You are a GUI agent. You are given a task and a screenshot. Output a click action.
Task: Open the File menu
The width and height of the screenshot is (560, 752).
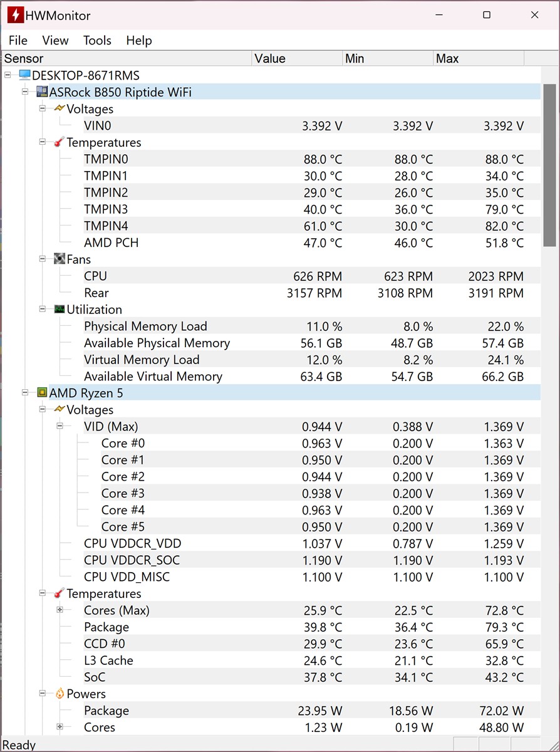tap(18, 41)
